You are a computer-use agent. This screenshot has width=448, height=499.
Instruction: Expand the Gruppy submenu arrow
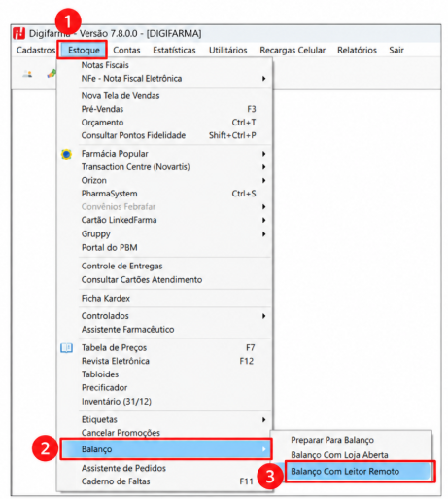[264, 234]
